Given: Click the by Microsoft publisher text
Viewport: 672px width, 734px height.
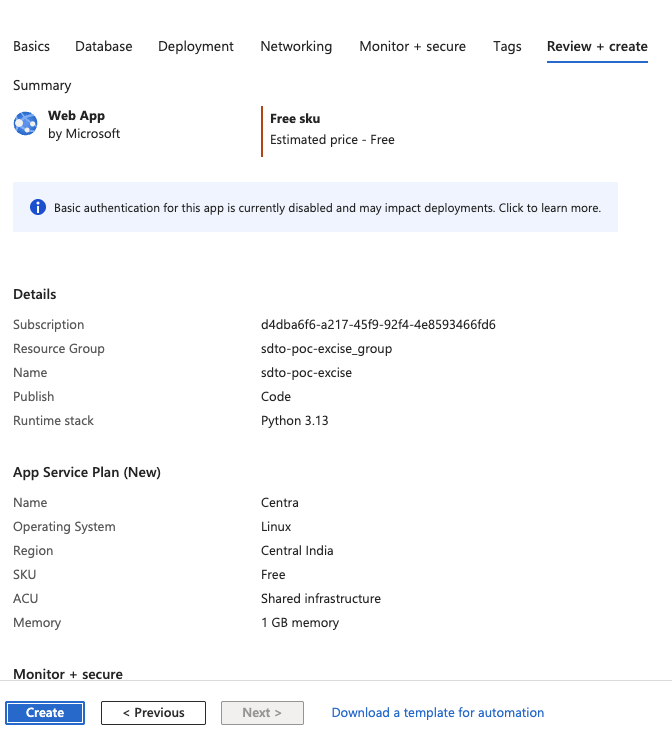Looking at the screenshot, I should 84,134.
